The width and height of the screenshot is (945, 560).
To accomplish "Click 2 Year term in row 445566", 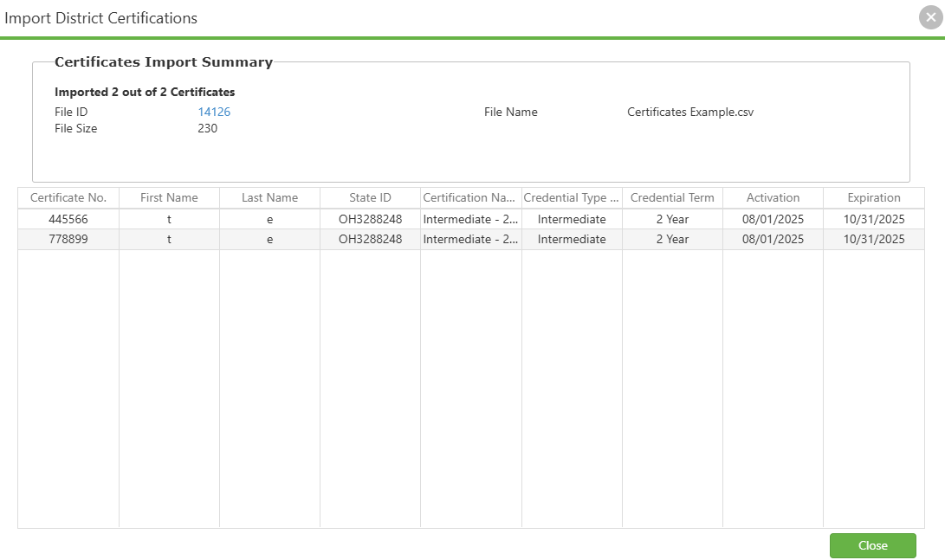I will pyautogui.click(x=673, y=219).
